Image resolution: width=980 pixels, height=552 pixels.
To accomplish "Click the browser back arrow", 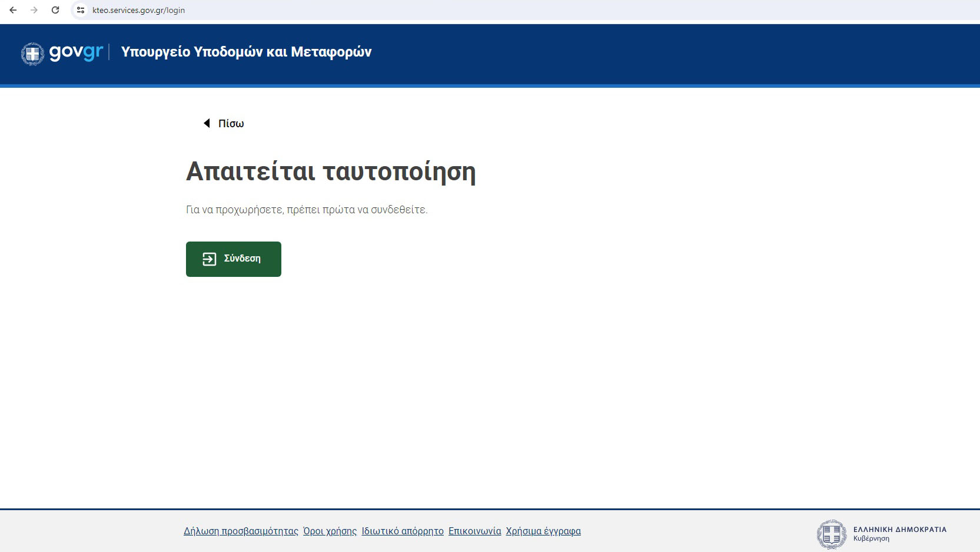I will (x=13, y=10).
